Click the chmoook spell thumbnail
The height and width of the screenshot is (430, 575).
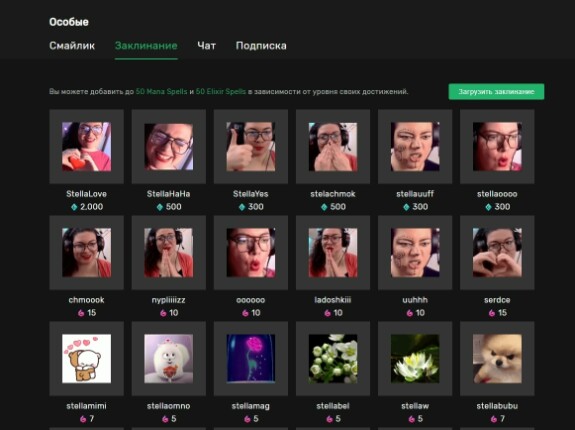coord(87,253)
